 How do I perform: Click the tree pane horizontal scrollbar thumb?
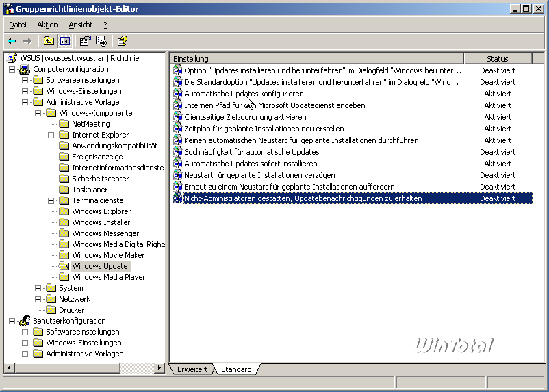68,368
